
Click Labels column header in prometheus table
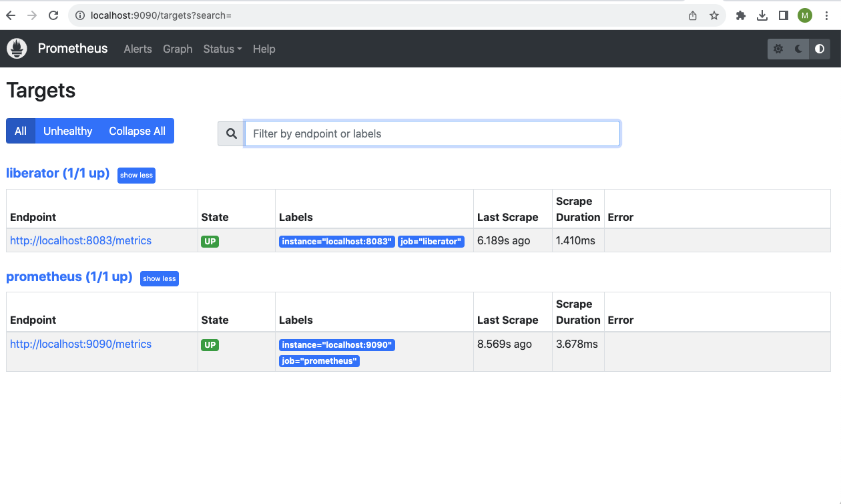coord(296,320)
